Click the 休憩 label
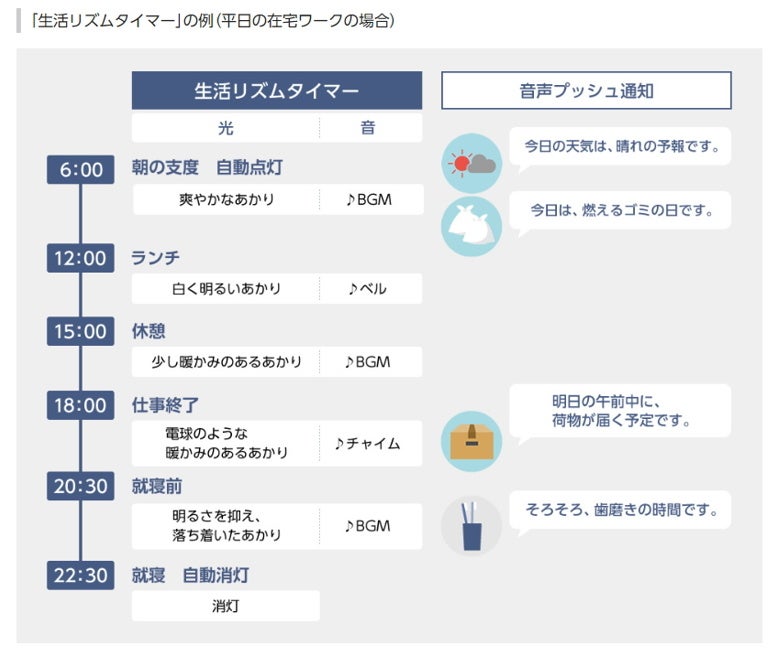 pos(148,331)
